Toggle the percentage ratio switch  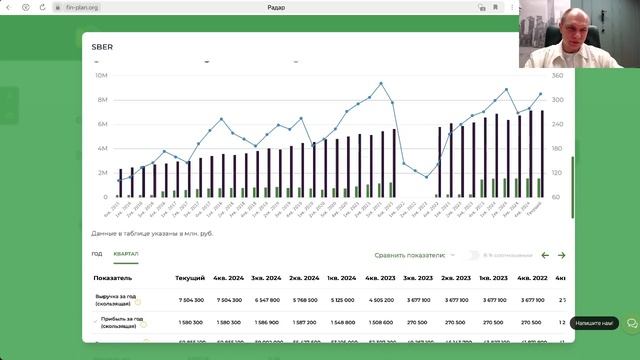[474, 255]
